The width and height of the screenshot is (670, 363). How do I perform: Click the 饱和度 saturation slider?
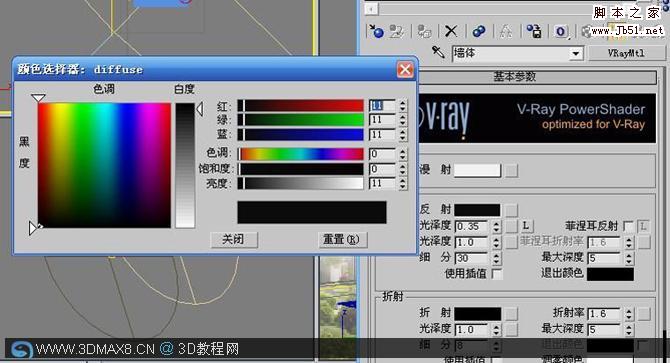tap(301, 169)
